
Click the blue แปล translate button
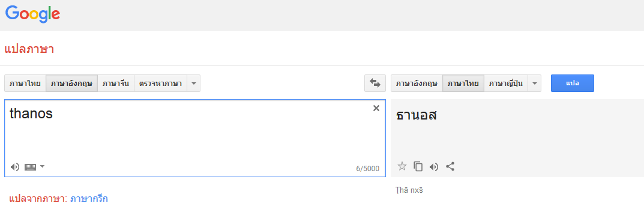point(573,83)
